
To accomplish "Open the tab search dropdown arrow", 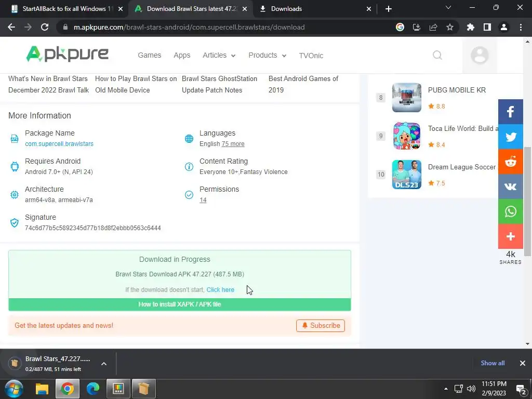I will [448, 8].
